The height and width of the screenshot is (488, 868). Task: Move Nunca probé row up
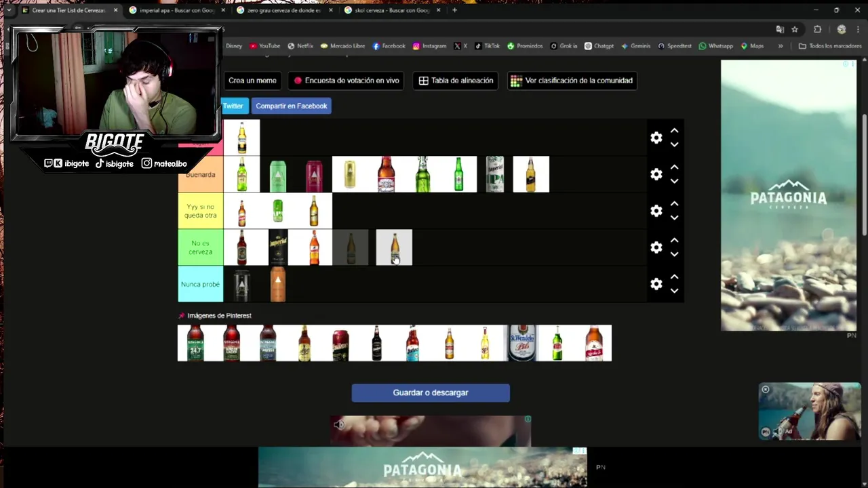pos(674,277)
